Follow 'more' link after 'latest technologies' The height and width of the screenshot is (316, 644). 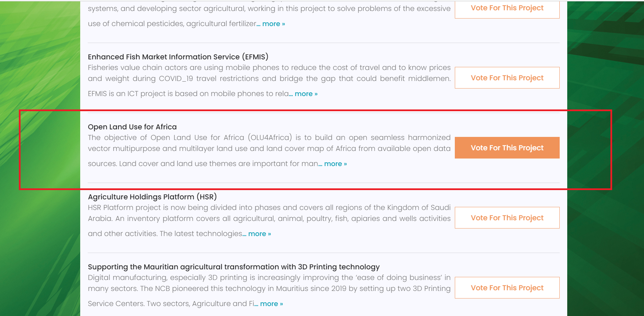(x=259, y=234)
